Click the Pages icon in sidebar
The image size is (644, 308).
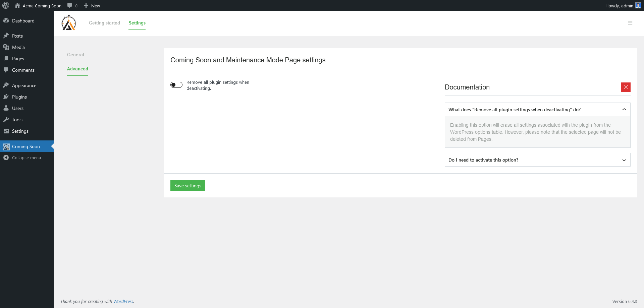[6, 58]
